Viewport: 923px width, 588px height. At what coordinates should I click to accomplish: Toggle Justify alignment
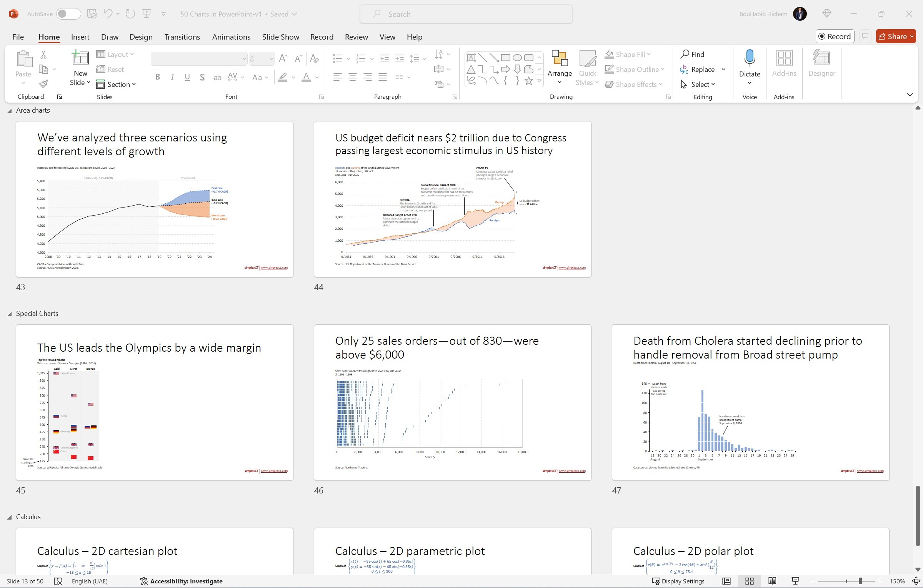click(x=382, y=77)
